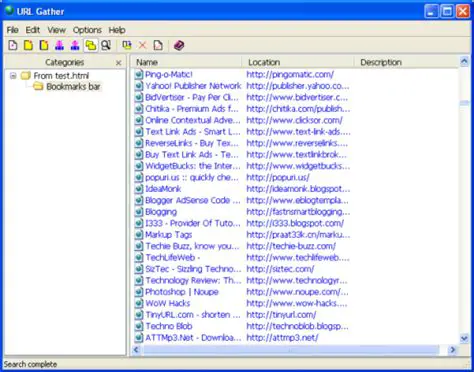Click the globe icon beside Online Contextual Adve...
Screen dimensions: 474x372
pyautogui.click(x=139, y=120)
